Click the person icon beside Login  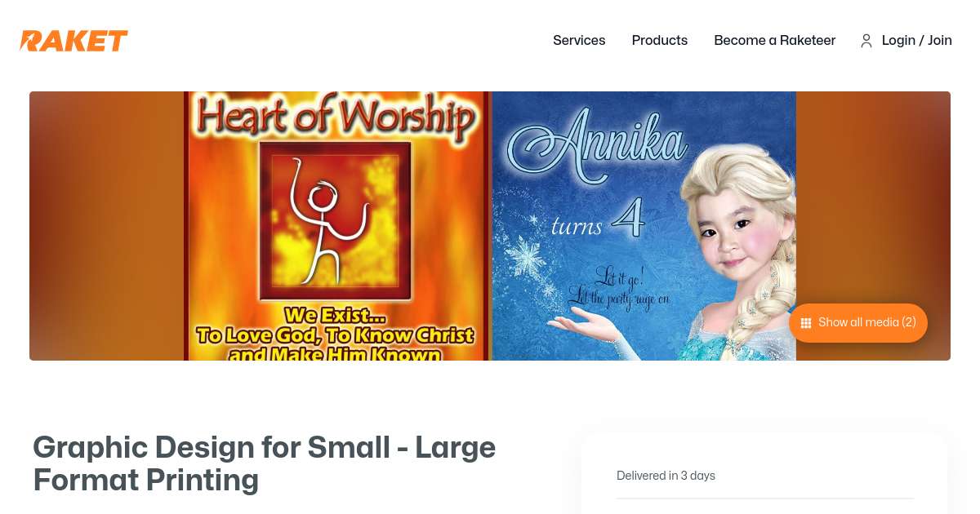click(x=866, y=41)
